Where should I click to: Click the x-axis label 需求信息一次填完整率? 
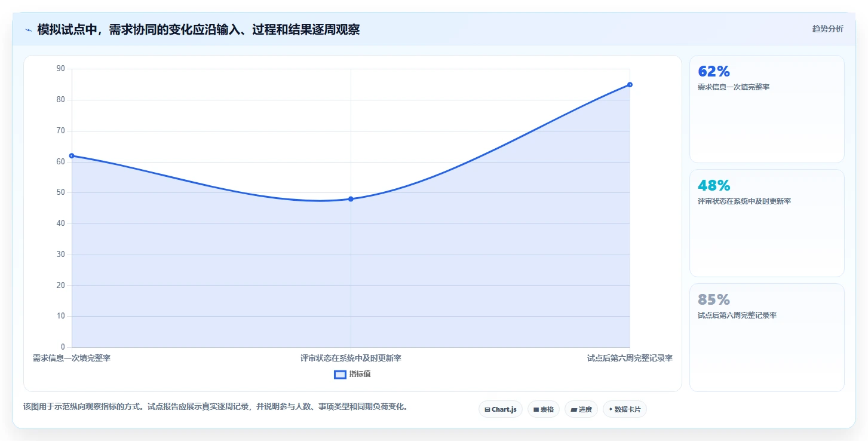coord(72,359)
